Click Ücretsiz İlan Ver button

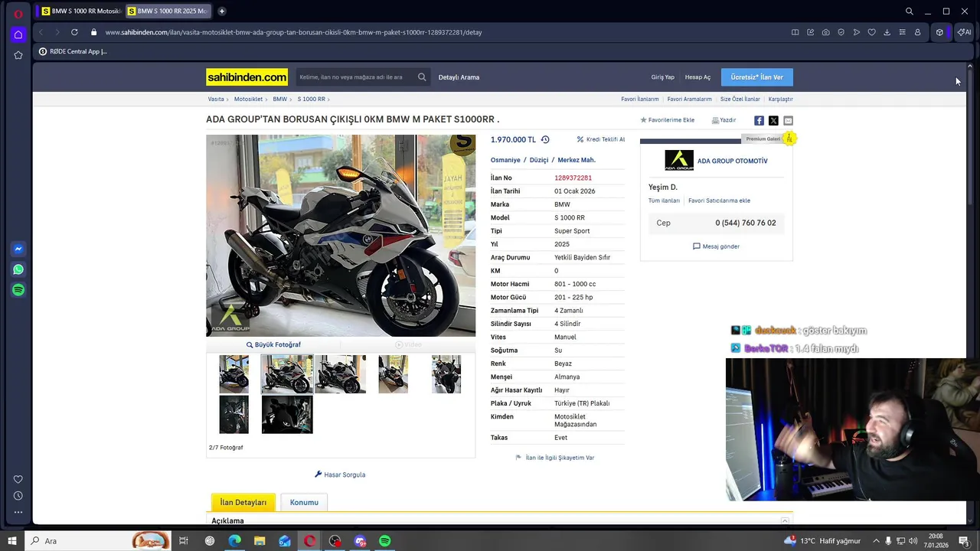click(x=757, y=77)
